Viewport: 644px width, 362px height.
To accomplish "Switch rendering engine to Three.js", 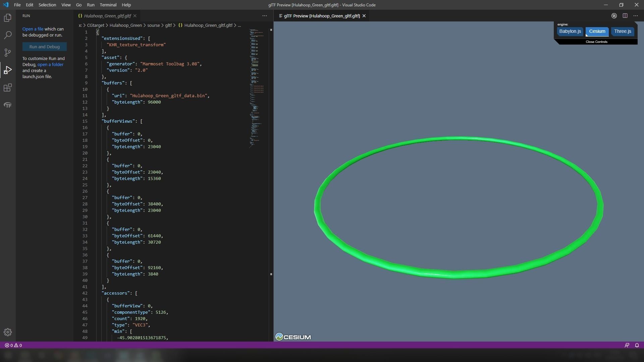I will pyautogui.click(x=623, y=32).
